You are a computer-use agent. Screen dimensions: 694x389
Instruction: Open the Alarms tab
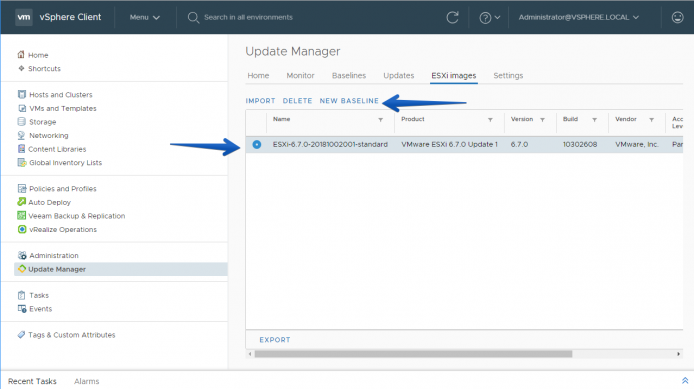tap(87, 381)
